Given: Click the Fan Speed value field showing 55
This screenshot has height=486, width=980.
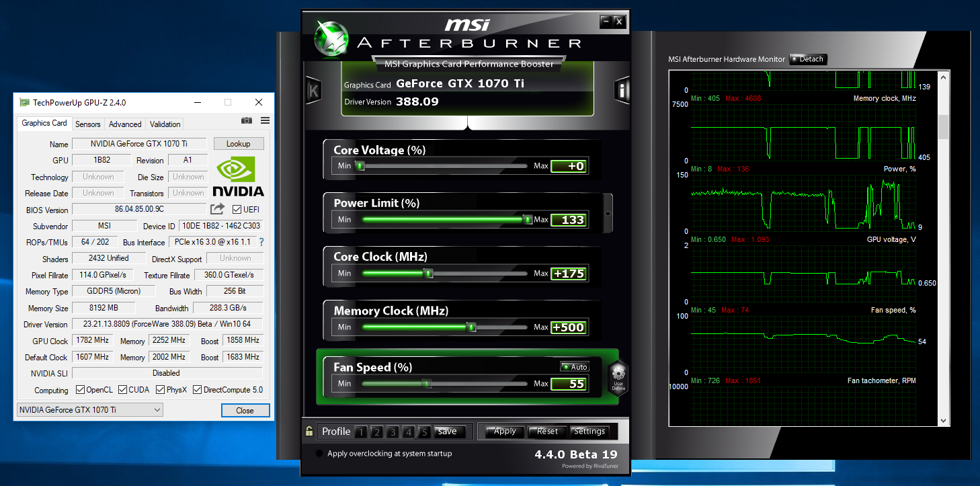Looking at the screenshot, I should pos(569,384).
